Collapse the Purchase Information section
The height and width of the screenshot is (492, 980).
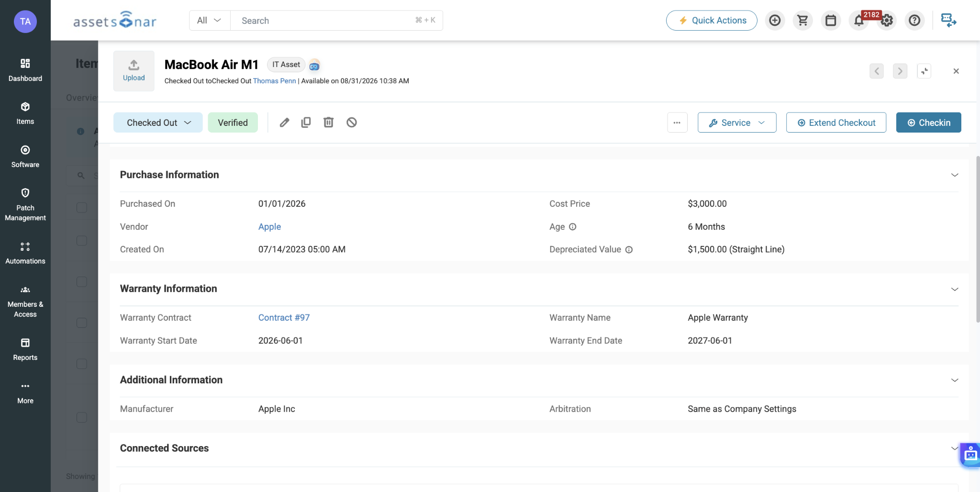955,175
